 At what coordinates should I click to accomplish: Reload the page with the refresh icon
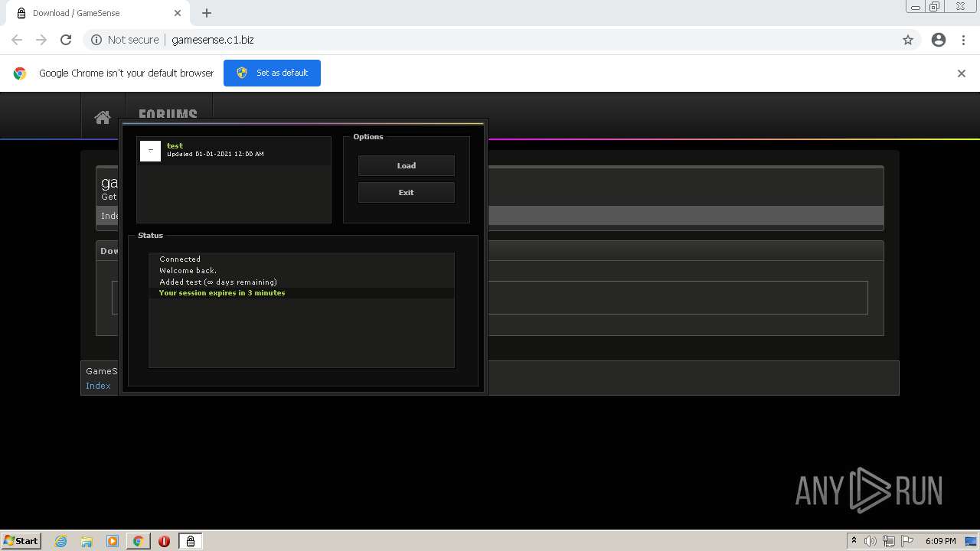[66, 40]
